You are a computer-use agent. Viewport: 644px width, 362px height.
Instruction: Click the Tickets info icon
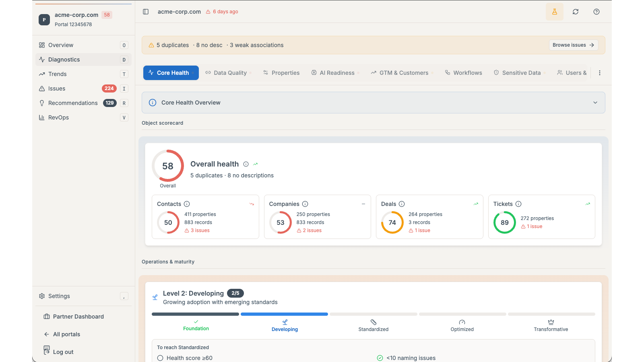518,204
